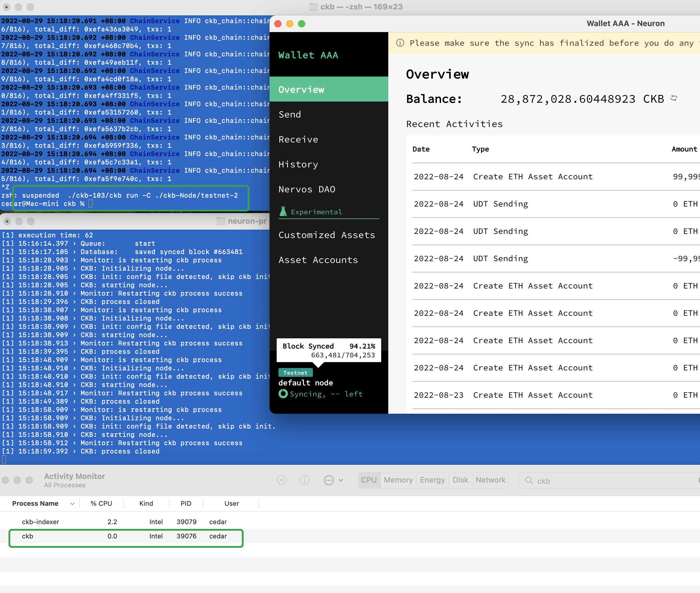Switch to the CPU tab in Activity Monitor

369,480
